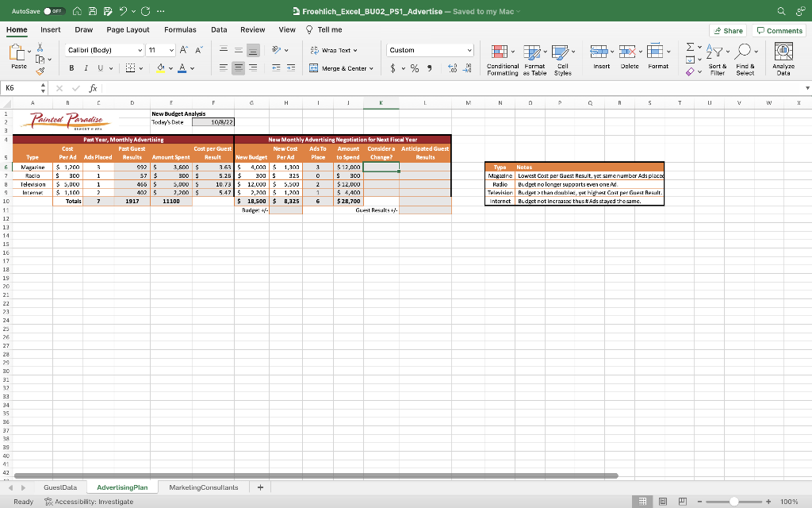The height and width of the screenshot is (508, 812).
Task: Apply the Fill Color bucket
Action: pos(160,68)
